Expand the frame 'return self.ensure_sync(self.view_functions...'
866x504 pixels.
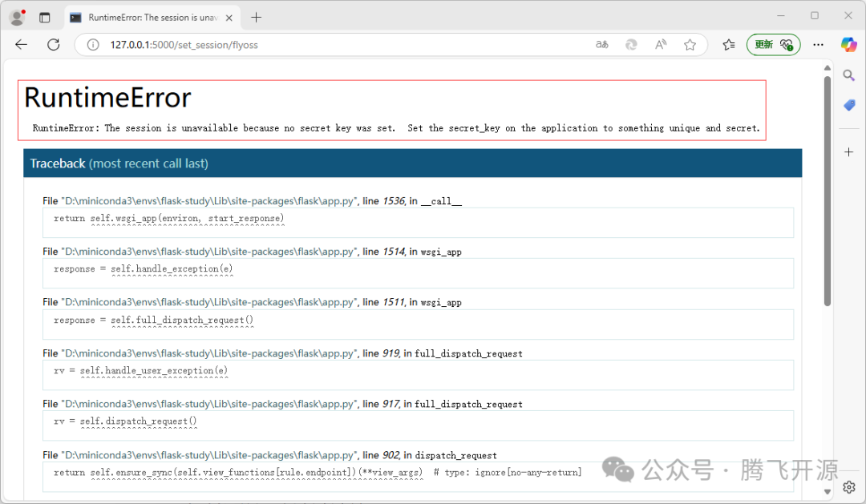pos(418,477)
